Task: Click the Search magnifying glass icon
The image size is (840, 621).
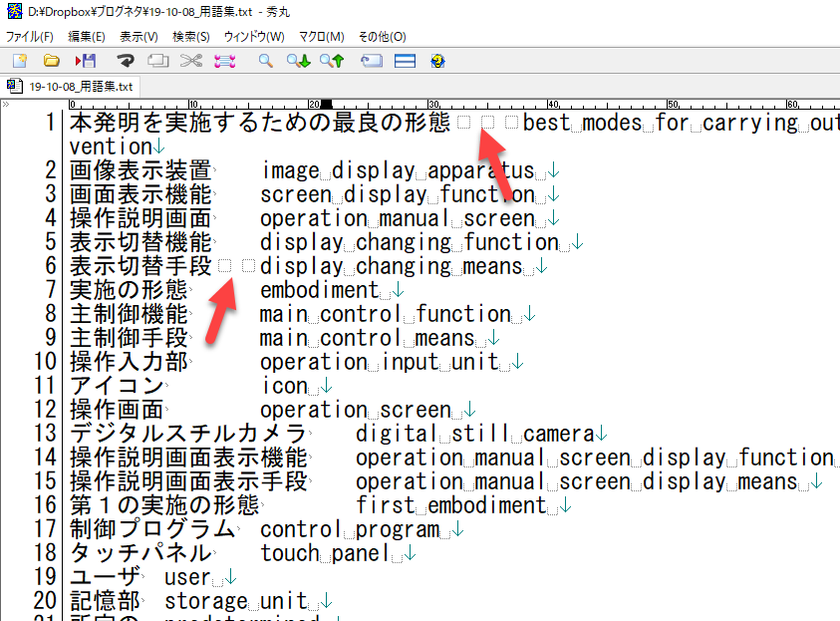Action: point(266,61)
